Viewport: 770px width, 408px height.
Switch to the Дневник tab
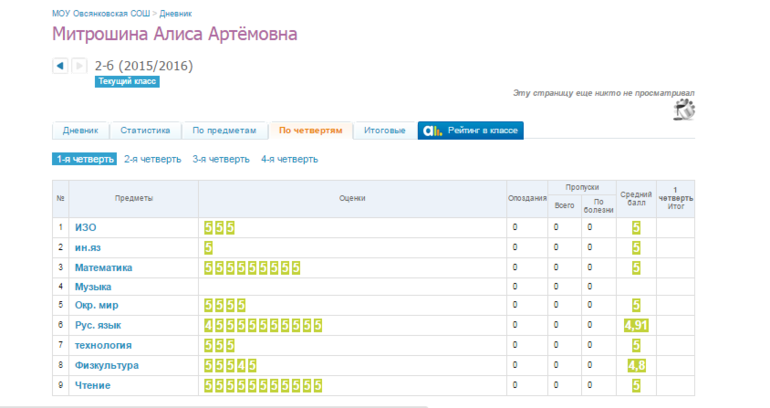pyautogui.click(x=80, y=130)
